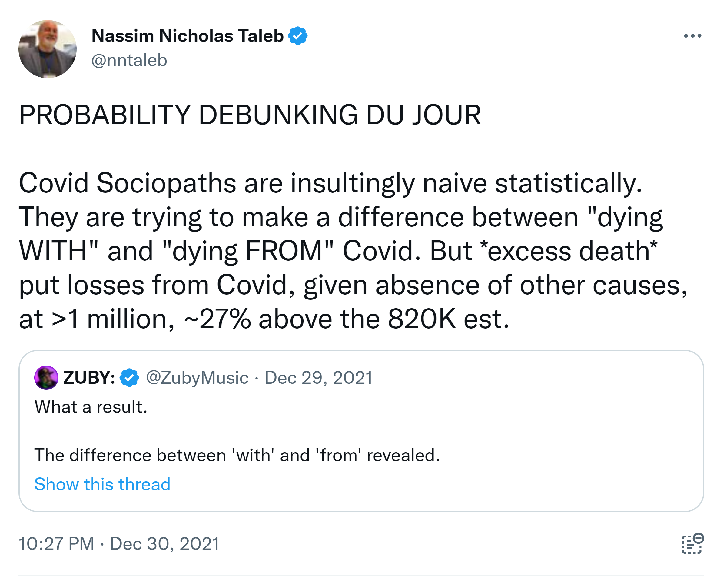Click the Dec 29, 2021 quoted date
This screenshot has width=717, height=588.
(x=318, y=377)
